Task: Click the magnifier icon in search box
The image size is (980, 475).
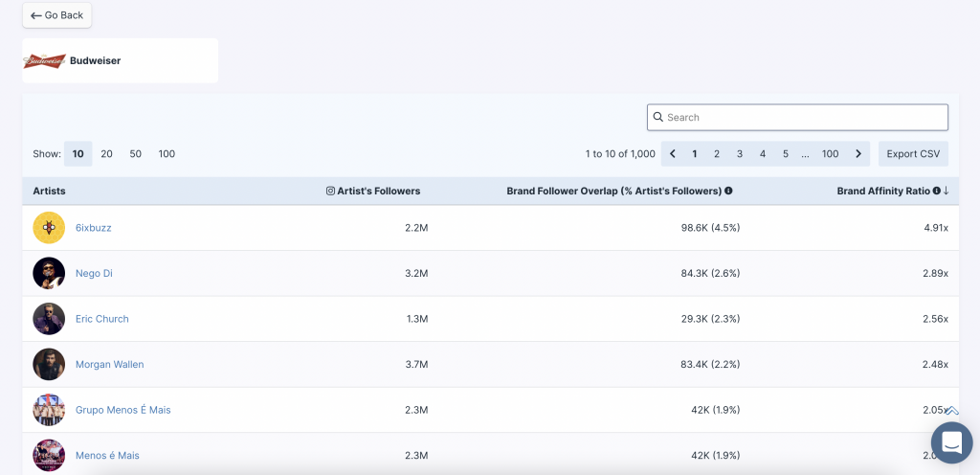Action: 657,117
